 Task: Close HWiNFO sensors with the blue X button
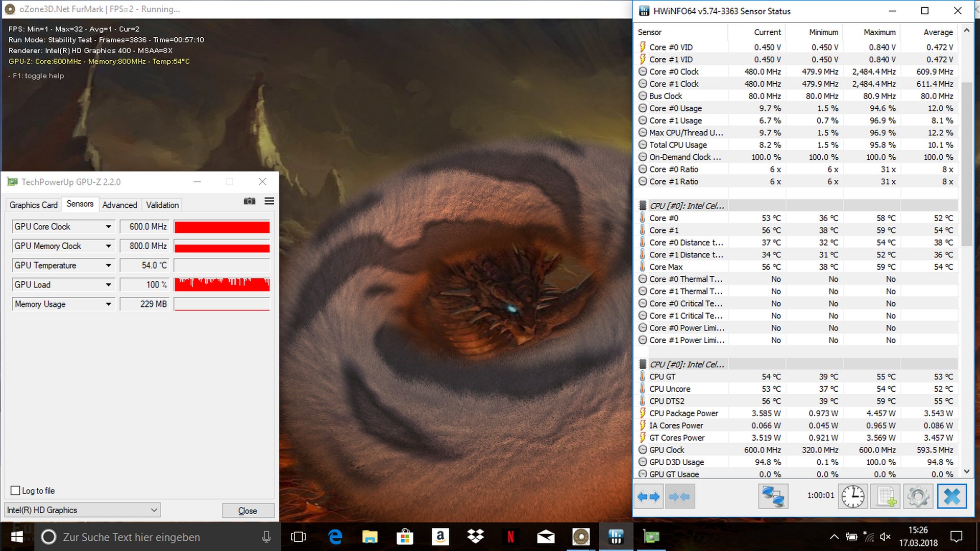[x=952, y=496]
